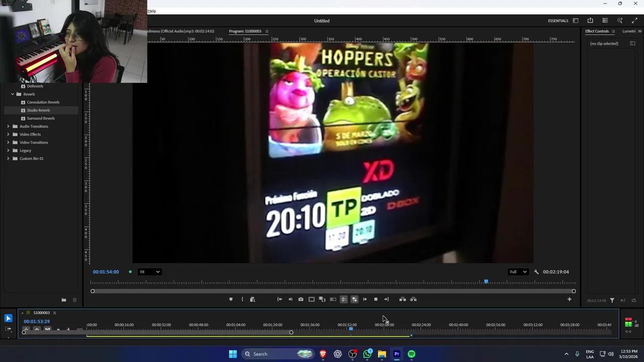Open the S1000003 timeline panel menu
Screen dimensions: 644x362
tap(54, 313)
